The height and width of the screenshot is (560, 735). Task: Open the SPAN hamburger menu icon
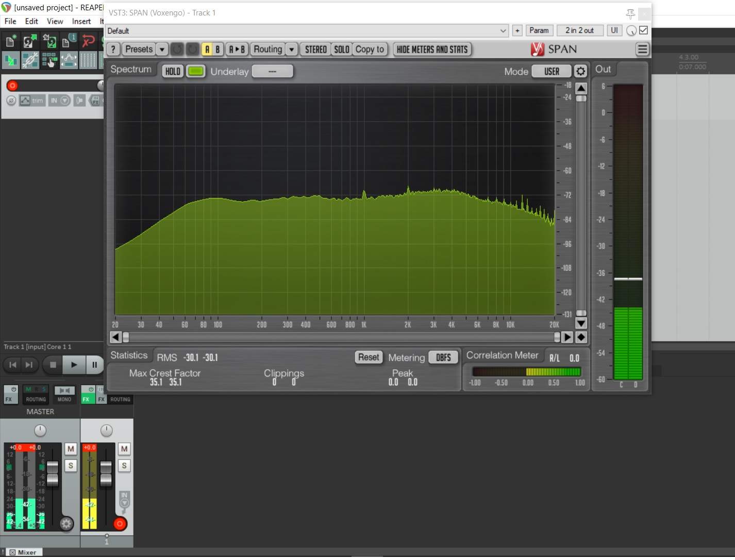(x=642, y=50)
